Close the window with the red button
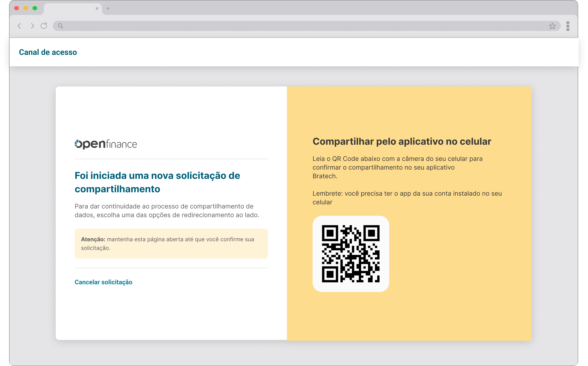 coord(16,8)
